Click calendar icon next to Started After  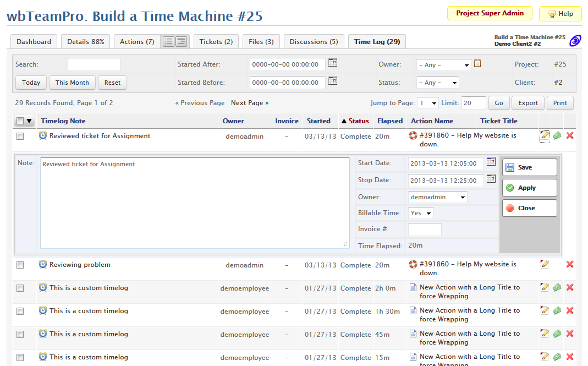333,63
